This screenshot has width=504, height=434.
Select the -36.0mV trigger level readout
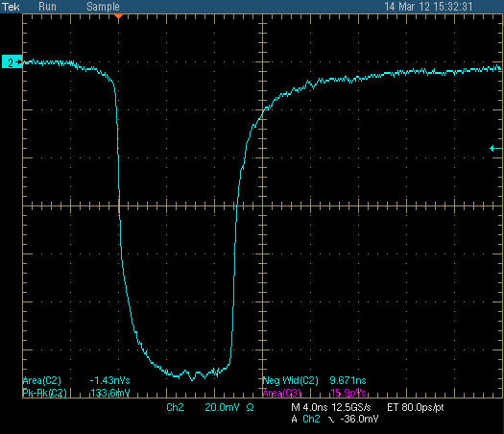359,419
